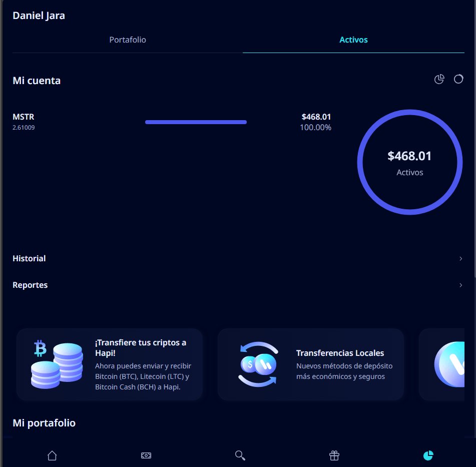This screenshot has height=467, width=476.
Task: Click the Bitcoin coins stack illustration
Action: 57,364
